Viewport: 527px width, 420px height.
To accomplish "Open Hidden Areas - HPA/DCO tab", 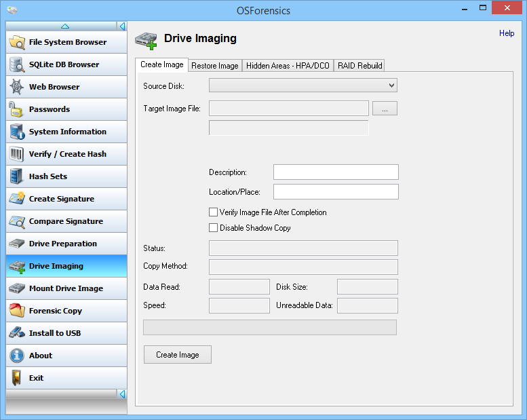I will pos(288,66).
